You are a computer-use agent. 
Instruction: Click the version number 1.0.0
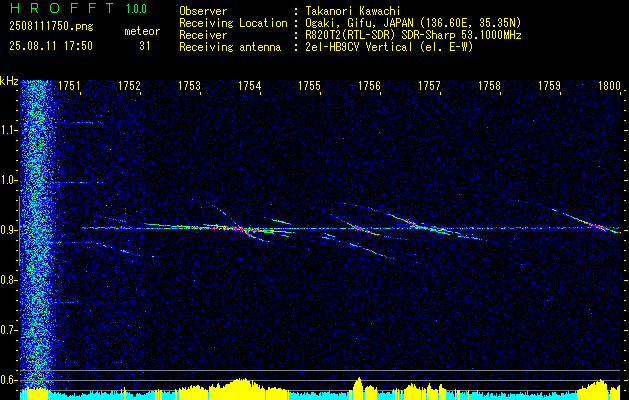click(x=136, y=9)
